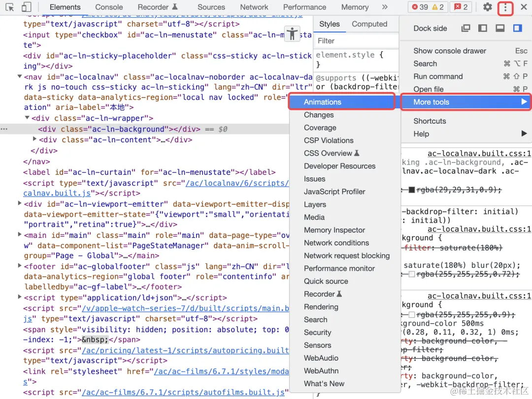The height and width of the screenshot is (399, 532).
Task: Open the autopricing.built script link
Action: 185,350
